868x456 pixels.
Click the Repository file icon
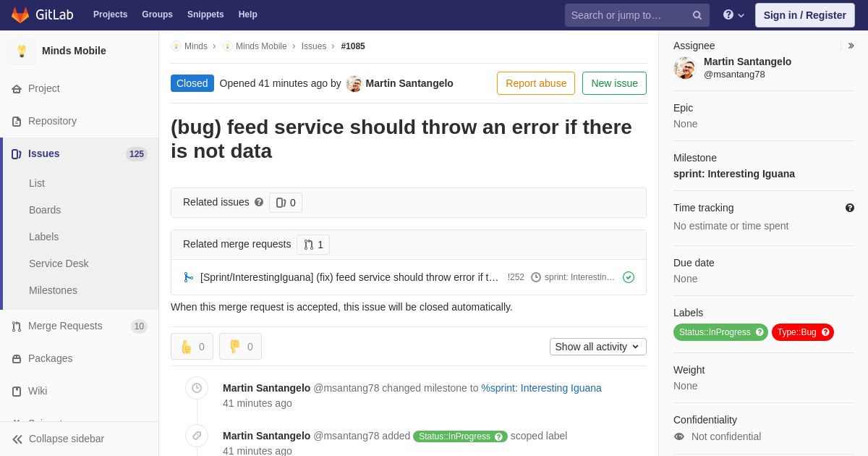17,122
